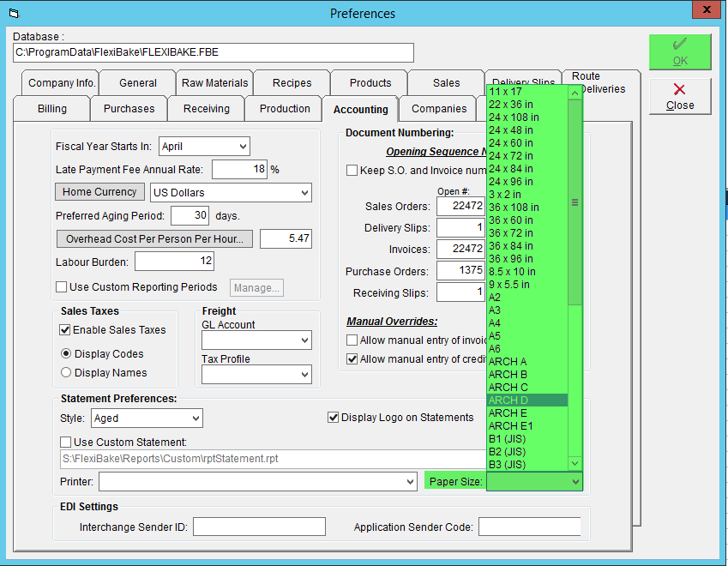Viewport: 728px width, 566px height.
Task: Click the Delivery Slips open number field
Action: tap(461, 227)
